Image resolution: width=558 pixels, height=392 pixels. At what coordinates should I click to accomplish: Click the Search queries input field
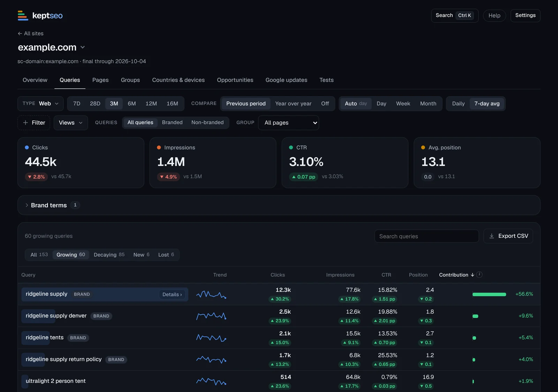tap(427, 236)
